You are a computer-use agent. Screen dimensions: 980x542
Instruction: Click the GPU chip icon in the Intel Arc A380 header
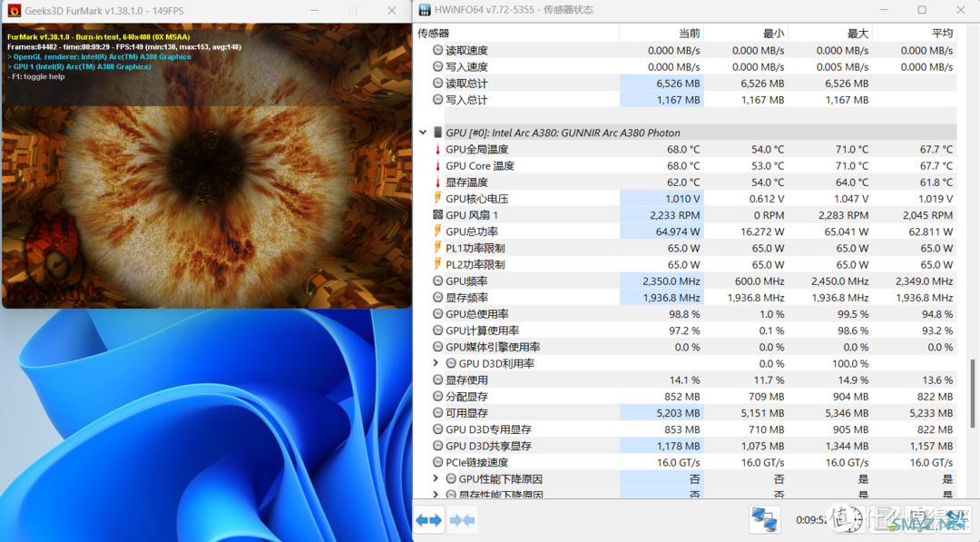[437, 133]
